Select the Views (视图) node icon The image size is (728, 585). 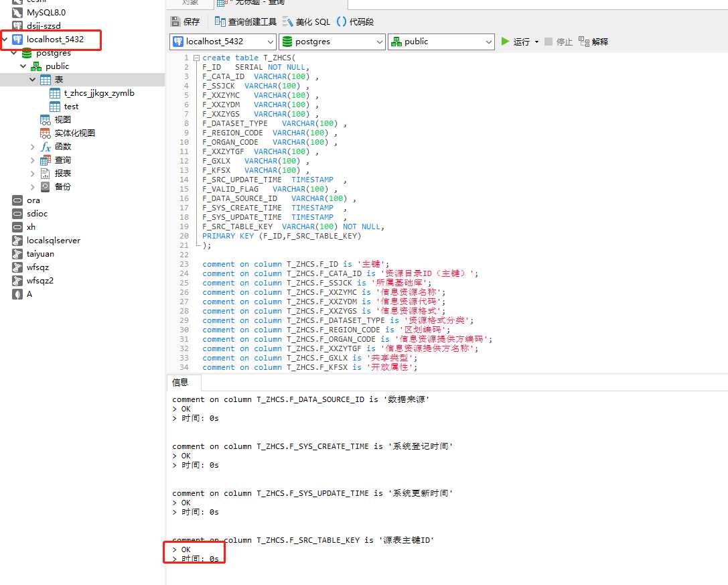[46, 121]
